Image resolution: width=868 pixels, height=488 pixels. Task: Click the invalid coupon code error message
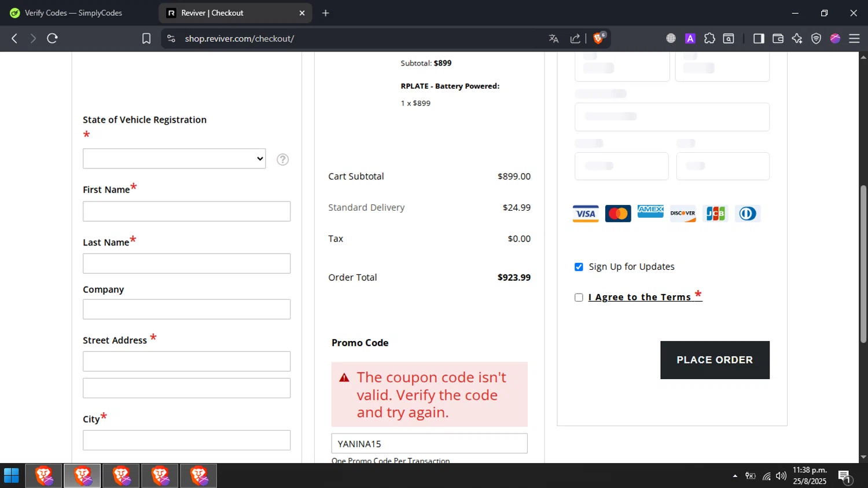(x=429, y=395)
